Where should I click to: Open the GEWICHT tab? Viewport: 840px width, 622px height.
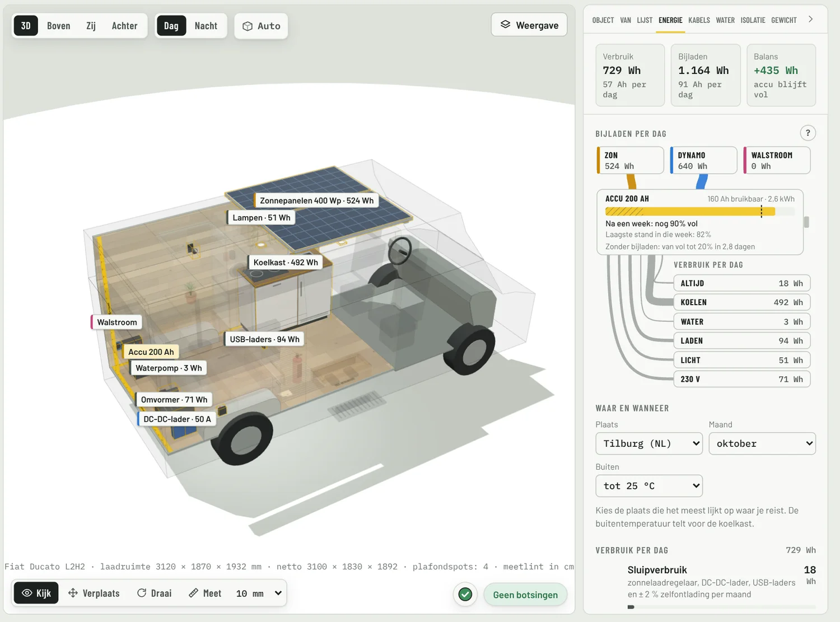click(783, 20)
